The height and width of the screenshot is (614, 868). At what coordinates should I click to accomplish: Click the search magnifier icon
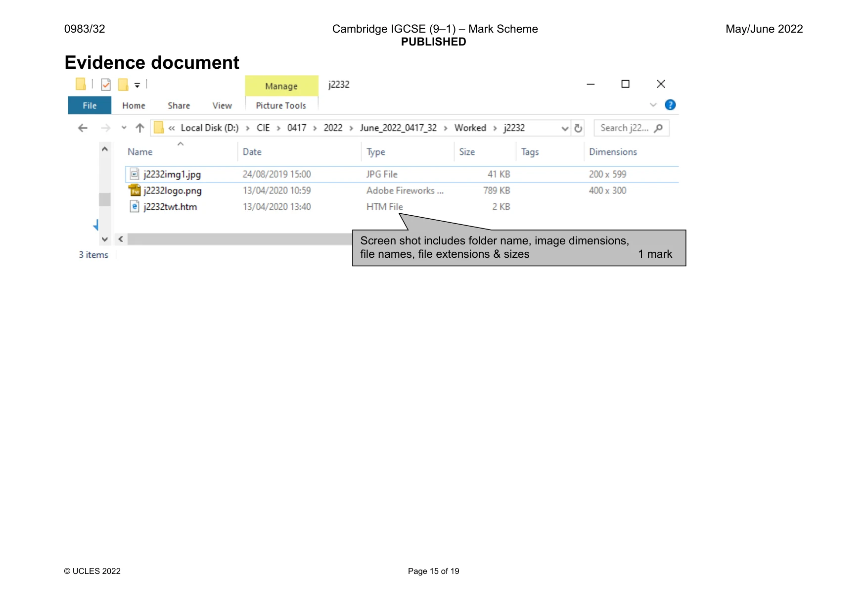[658, 128]
